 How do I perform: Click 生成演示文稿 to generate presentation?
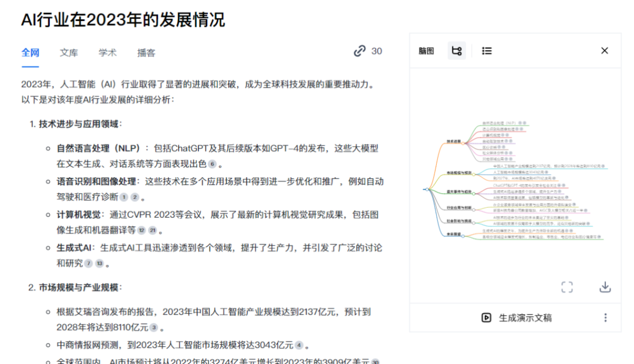coord(517,318)
